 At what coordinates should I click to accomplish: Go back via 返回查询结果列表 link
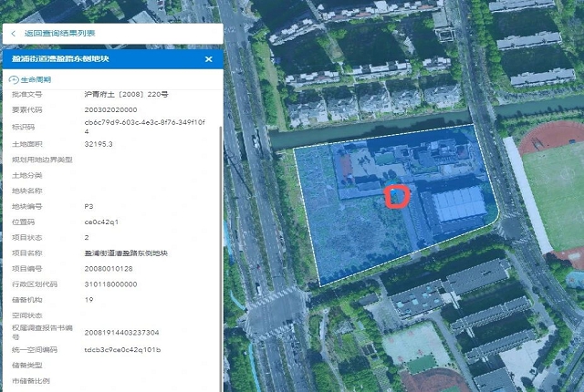(x=59, y=34)
